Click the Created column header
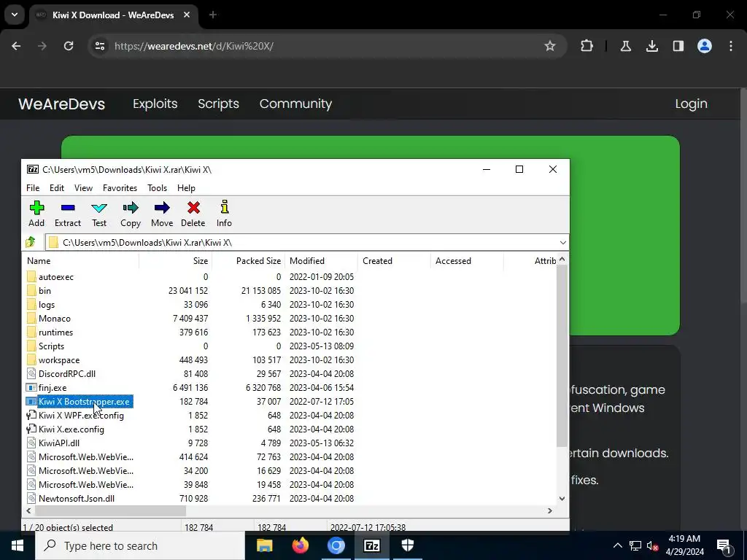This screenshot has width=747, height=560. pyautogui.click(x=394, y=261)
